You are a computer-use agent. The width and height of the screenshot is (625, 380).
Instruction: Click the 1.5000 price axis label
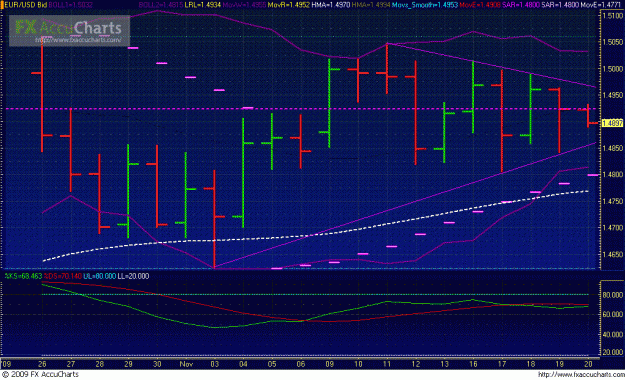click(613, 69)
